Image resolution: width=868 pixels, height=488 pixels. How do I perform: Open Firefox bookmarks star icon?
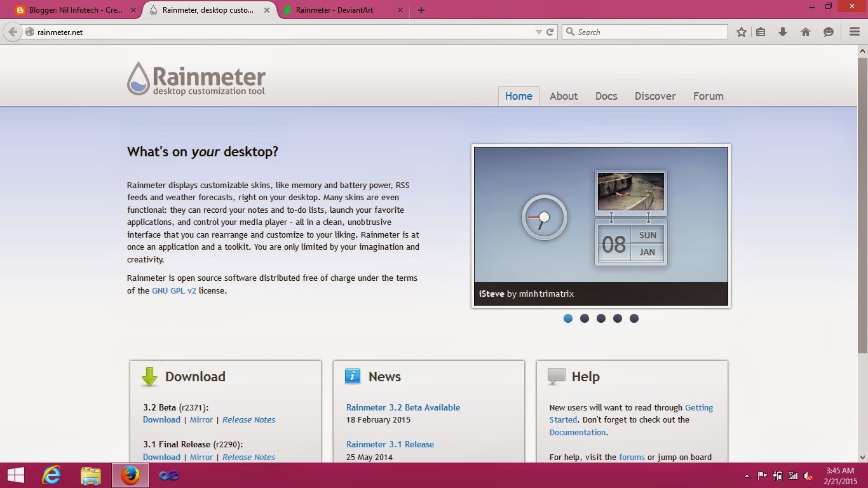[741, 31]
